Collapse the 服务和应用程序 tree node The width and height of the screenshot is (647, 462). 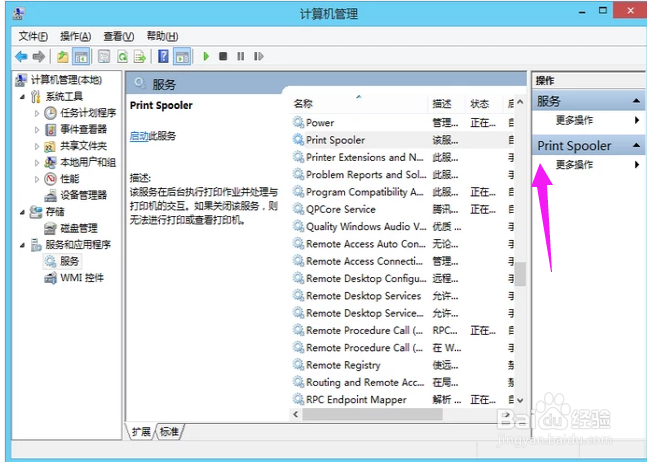[x=22, y=245]
